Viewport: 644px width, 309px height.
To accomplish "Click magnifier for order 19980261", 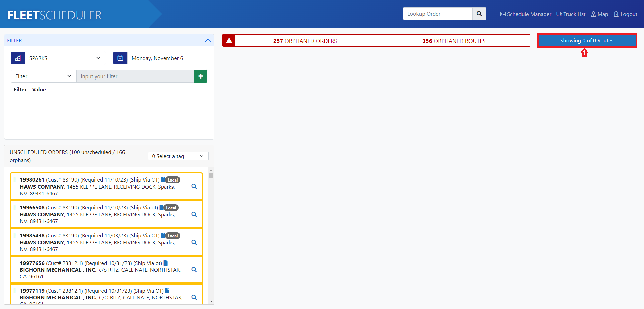I will pyautogui.click(x=194, y=186).
